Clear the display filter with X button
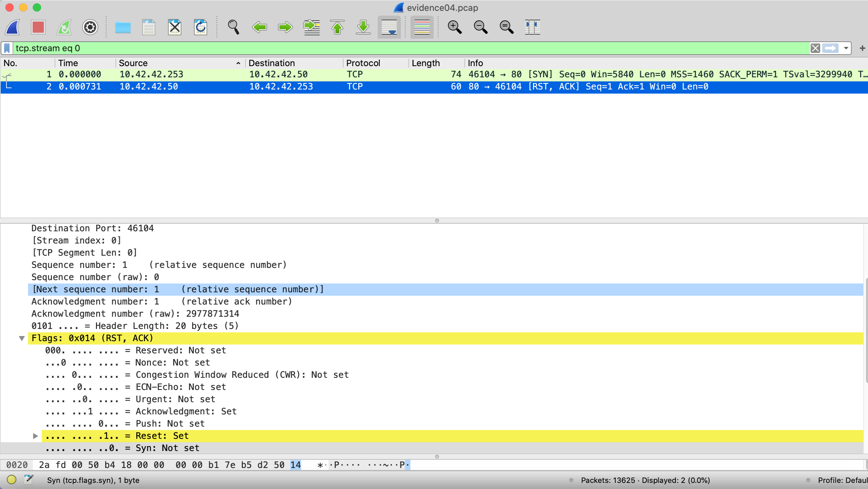Screen dimensions: 868x489 pos(815,48)
